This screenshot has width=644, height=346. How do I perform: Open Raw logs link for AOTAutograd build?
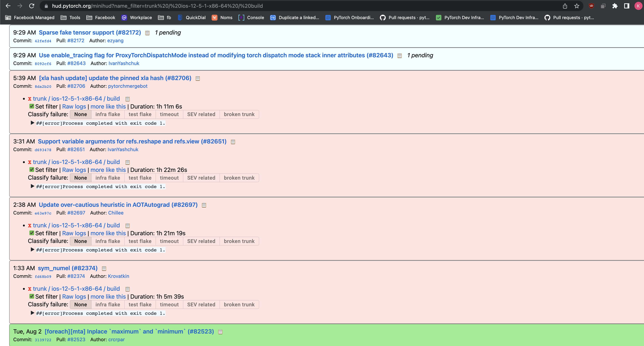point(74,233)
